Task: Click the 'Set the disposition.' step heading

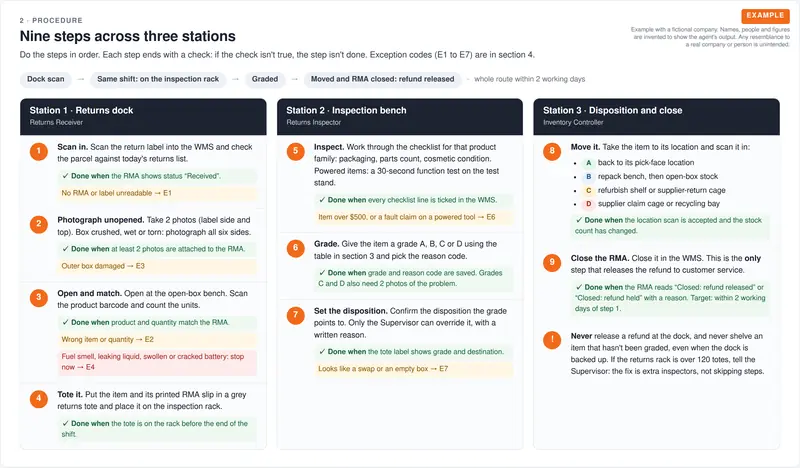Action: click(x=351, y=311)
